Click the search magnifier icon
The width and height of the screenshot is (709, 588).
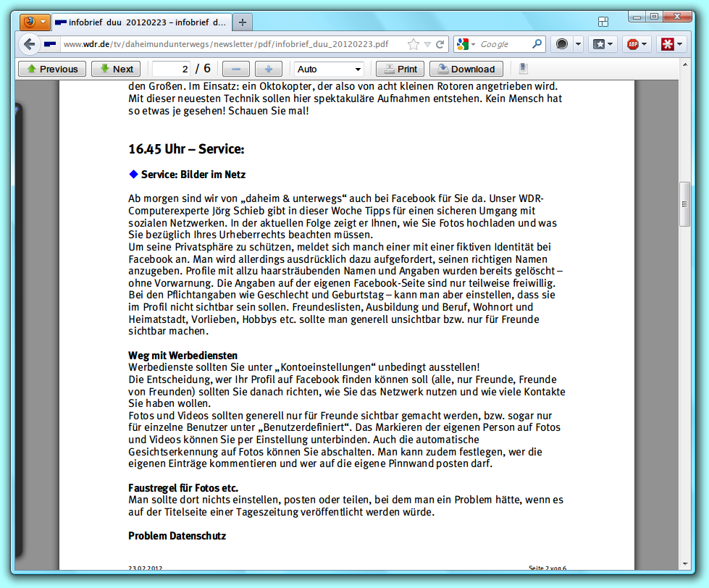coord(537,44)
